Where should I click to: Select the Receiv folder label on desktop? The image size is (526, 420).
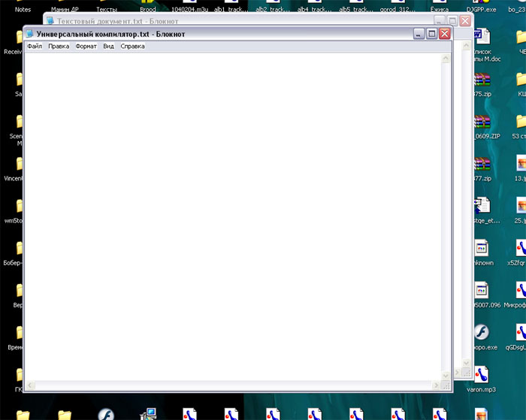pos(13,52)
